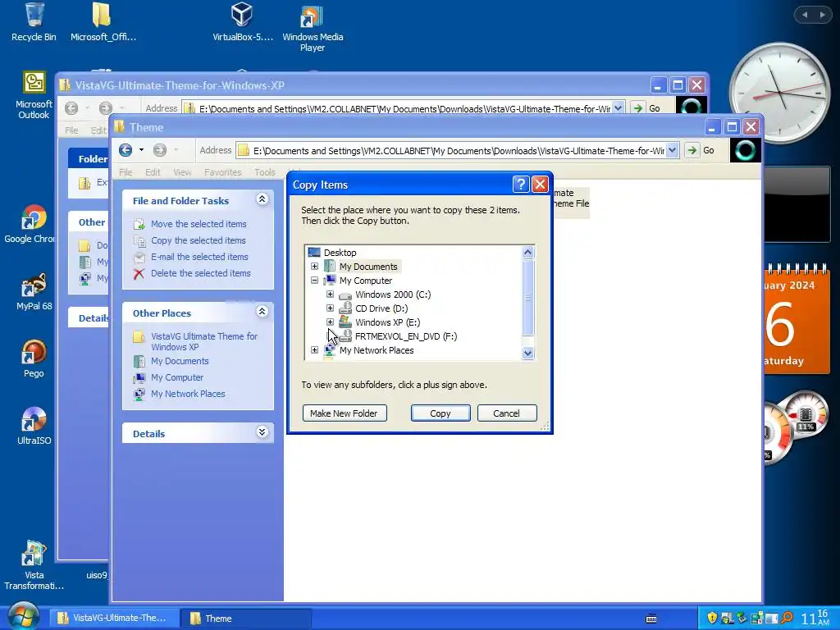Open File menu in Theme window
Viewport: 840px width, 630px height.
pos(126,172)
